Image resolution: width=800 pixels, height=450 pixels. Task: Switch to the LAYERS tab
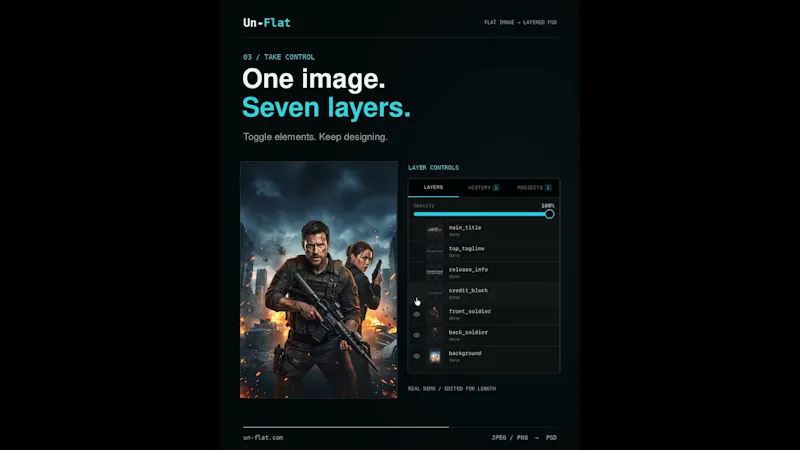(x=433, y=187)
